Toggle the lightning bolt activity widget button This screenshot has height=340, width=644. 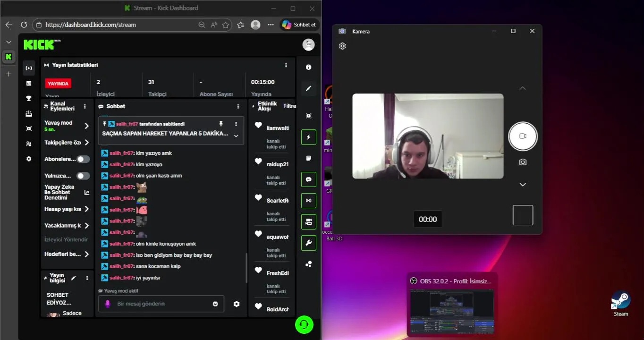(x=308, y=137)
